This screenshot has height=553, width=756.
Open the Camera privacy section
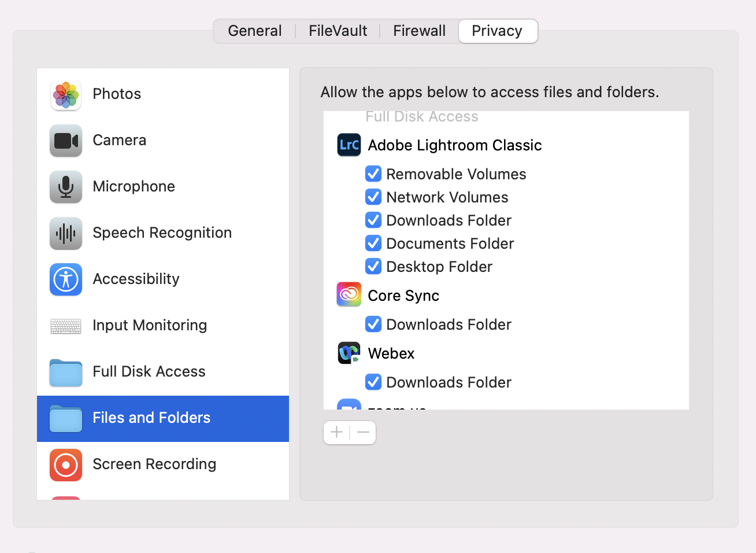click(65, 141)
